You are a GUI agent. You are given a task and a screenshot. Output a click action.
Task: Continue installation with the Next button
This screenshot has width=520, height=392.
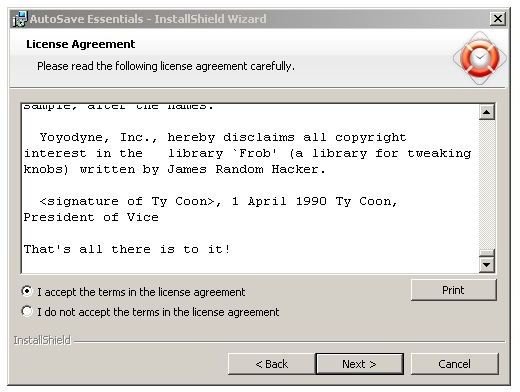click(x=359, y=364)
